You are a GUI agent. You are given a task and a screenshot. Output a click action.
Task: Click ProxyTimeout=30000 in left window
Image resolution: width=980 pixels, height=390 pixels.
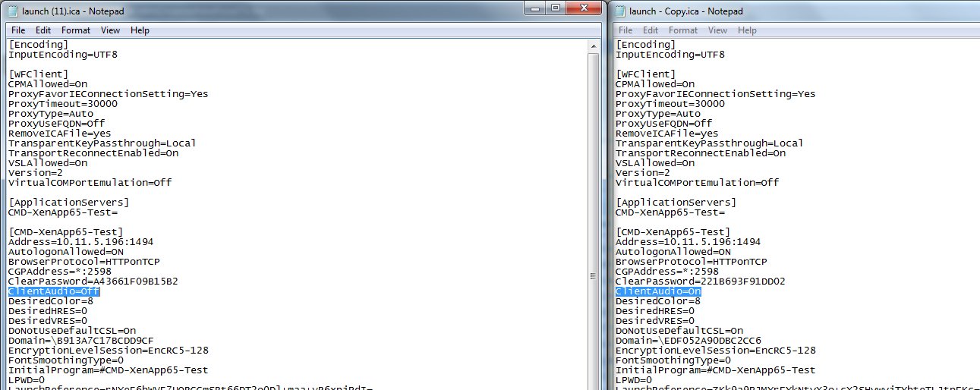pos(63,104)
